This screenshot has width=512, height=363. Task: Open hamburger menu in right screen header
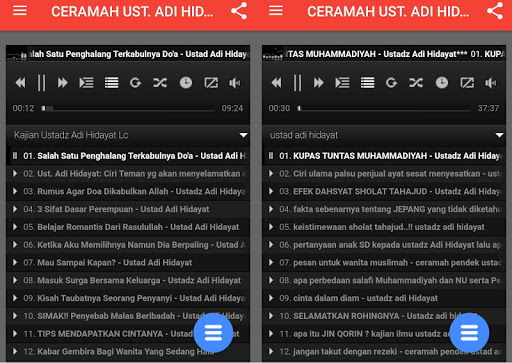[276, 11]
